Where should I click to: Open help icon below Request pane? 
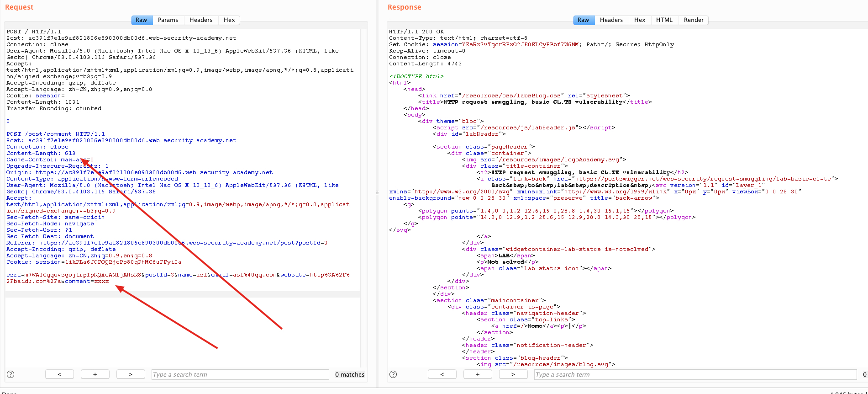11,374
